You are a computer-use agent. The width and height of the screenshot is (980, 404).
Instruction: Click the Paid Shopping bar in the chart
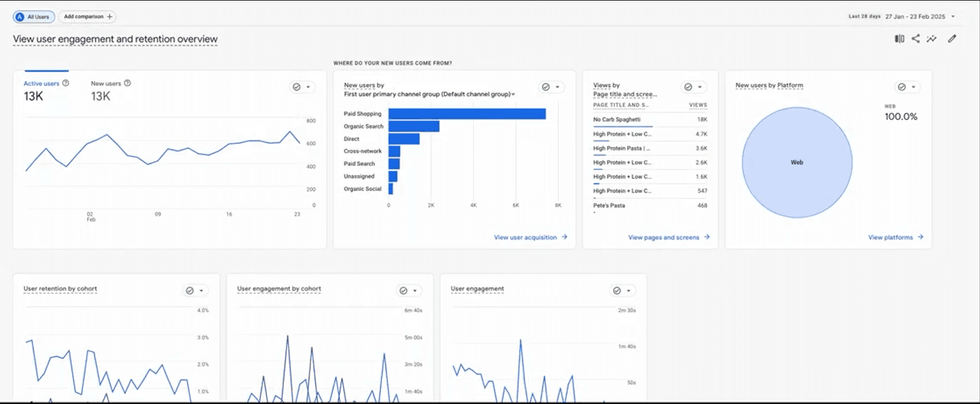tap(467, 114)
